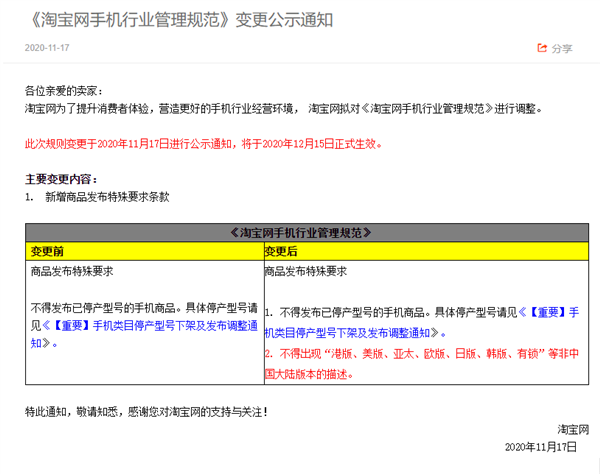Click the 分享 share label
Viewport: 600px width, 474px height.
562,49
